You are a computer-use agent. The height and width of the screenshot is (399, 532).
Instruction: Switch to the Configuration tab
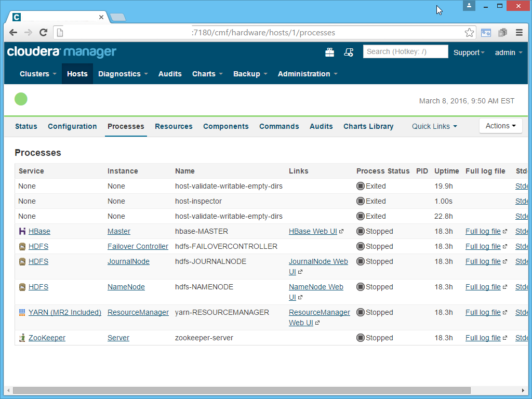click(x=72, y=126)
